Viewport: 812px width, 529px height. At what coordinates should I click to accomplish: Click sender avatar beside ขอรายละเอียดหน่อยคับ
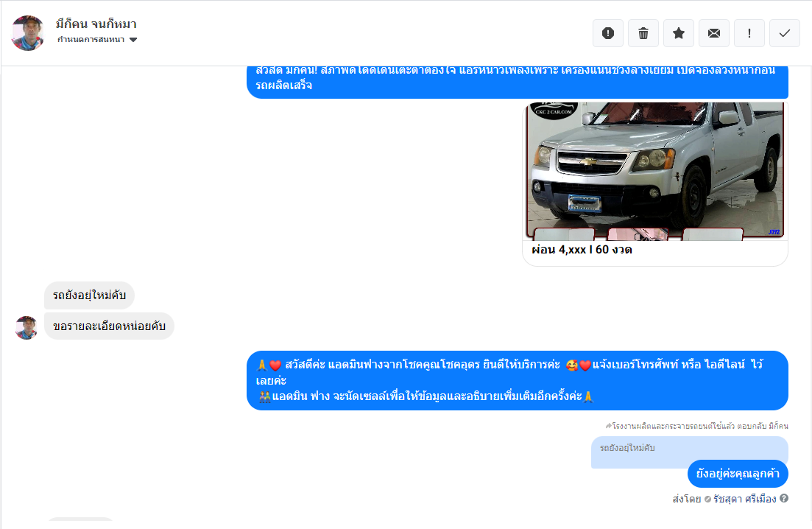[26, 328]
